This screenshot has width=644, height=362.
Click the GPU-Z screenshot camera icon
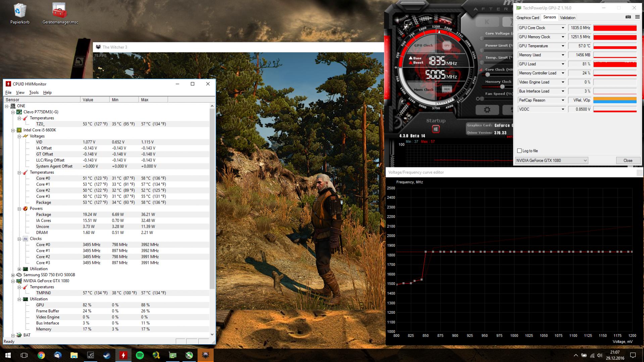[628, 17]
